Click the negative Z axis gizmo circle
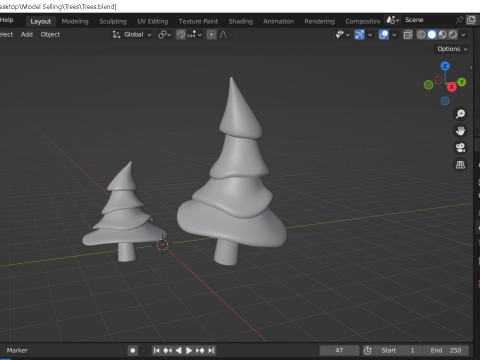The image size is (480, 360). point(445,101)
